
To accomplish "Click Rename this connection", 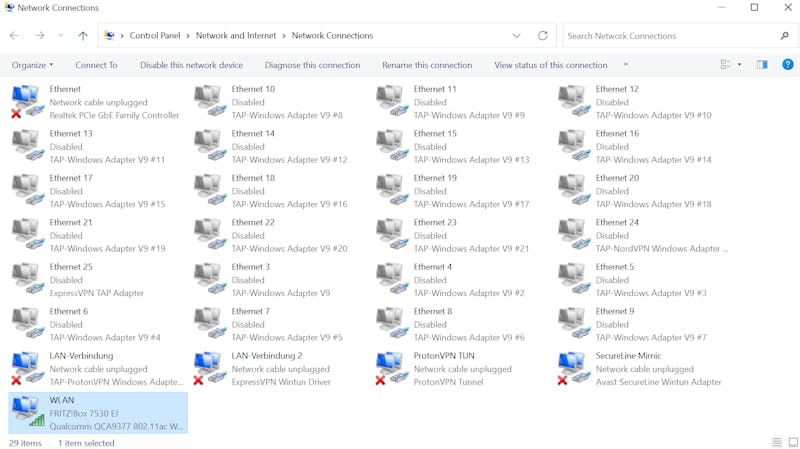I will [427, 65].
